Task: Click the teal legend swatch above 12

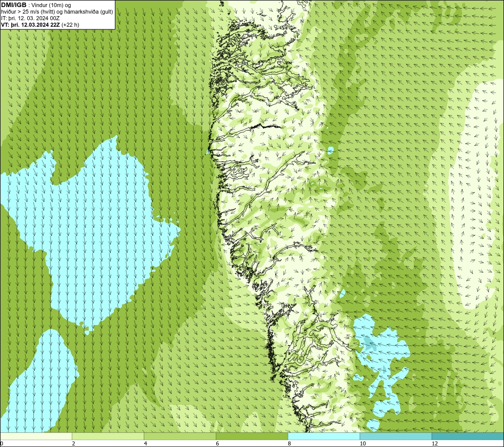Action: [468, 436]
